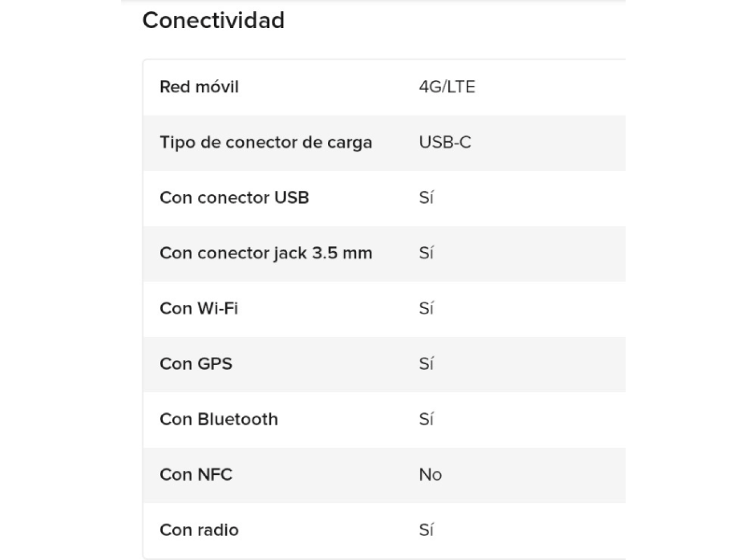Click the 4G/LTE network value
Screen dimensions: 747x560
pyautogui.click(x=447, y=87)
